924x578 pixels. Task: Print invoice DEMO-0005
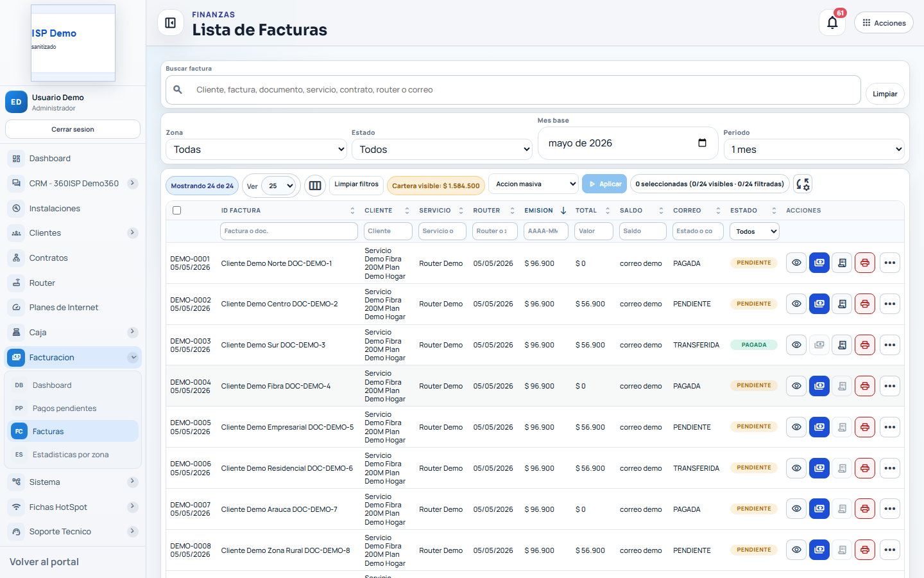coord(865,427)
